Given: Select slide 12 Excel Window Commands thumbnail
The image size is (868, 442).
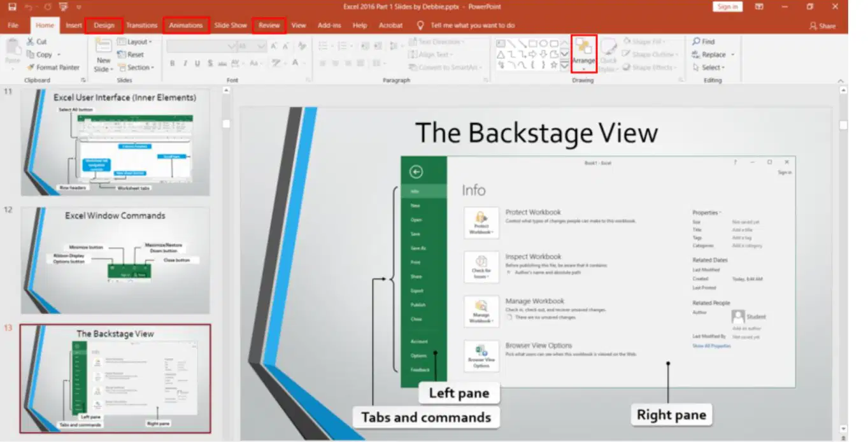Looking at the screenshot, I should (x=115, y=260).
